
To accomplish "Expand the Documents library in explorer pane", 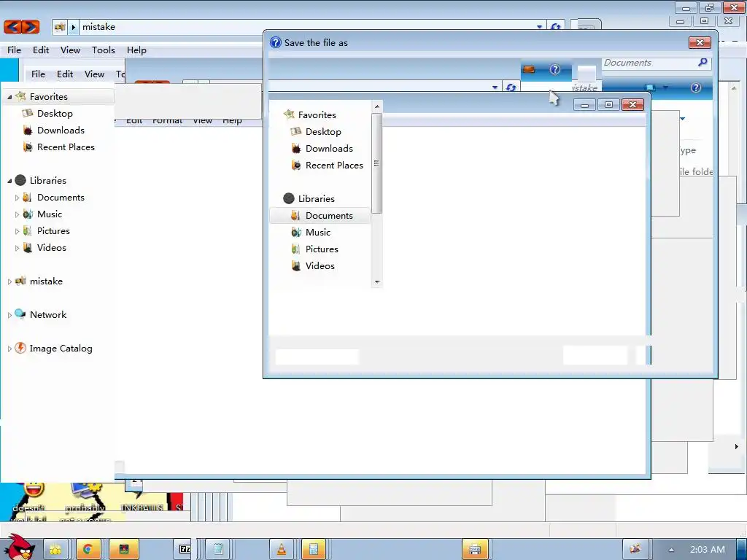I will 18,198.
